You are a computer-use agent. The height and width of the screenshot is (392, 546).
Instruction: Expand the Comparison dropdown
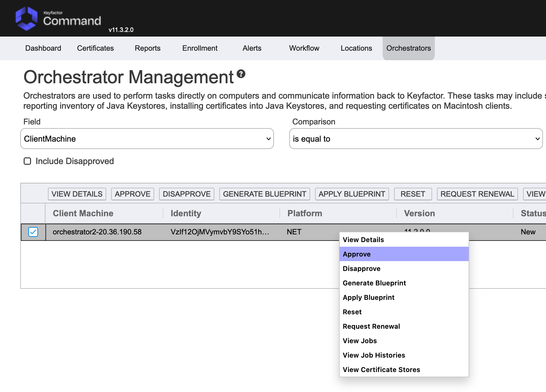click(416, 139)
